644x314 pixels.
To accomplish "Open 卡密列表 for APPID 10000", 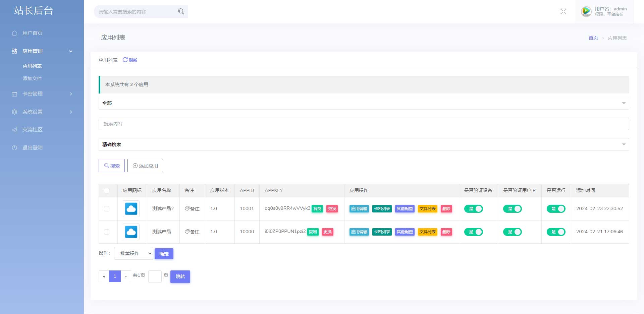I will [382, 232].
